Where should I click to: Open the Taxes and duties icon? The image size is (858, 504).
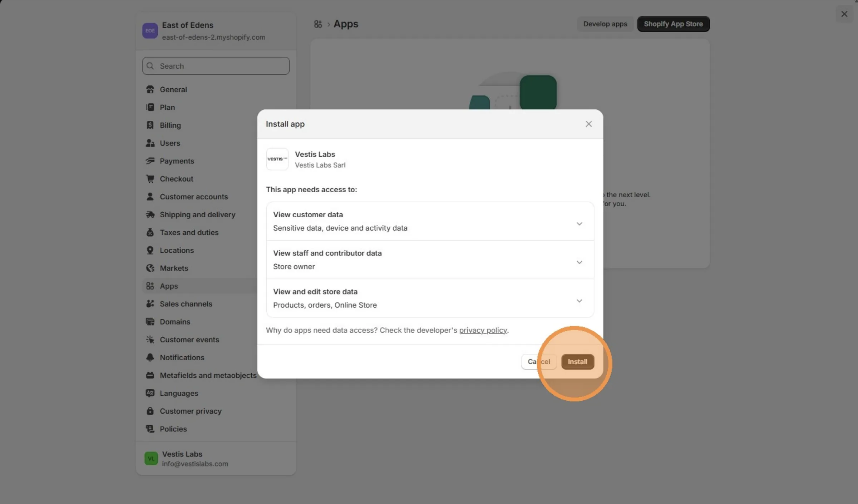150,232
